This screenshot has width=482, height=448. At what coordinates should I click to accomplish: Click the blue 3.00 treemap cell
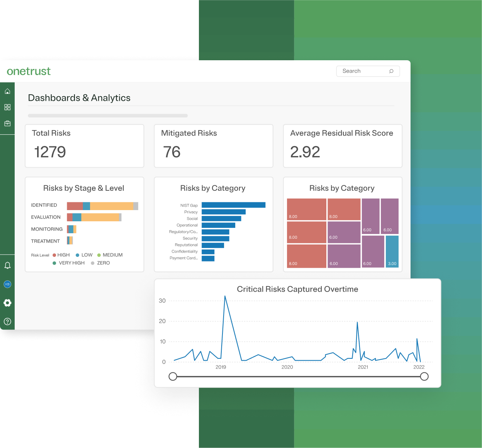tap(392, 252)
